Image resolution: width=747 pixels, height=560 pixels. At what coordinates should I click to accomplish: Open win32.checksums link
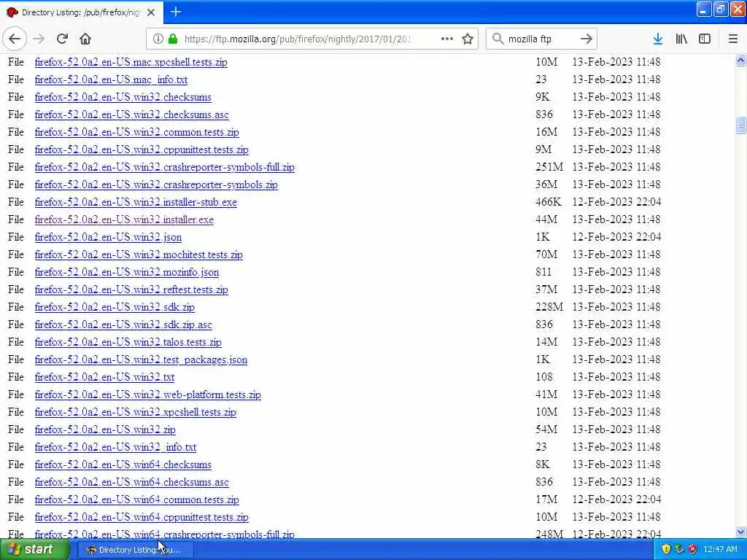(123, 97)
